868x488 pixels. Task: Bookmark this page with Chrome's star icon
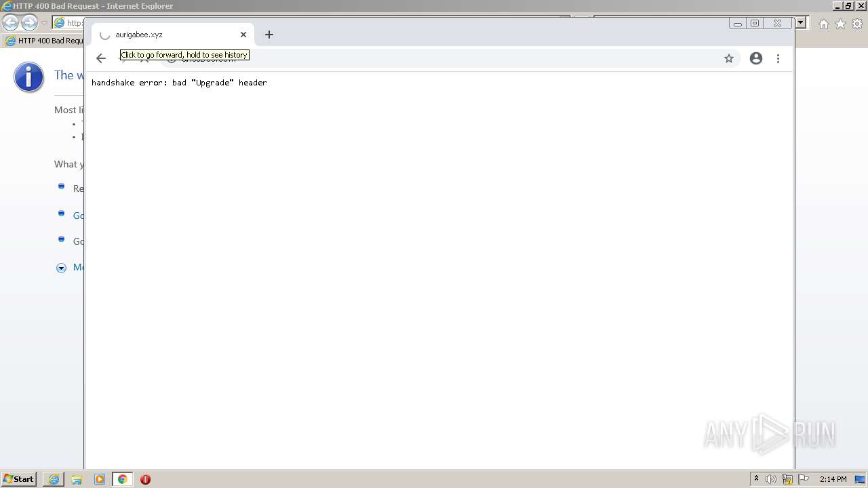(x=729, y=58)
